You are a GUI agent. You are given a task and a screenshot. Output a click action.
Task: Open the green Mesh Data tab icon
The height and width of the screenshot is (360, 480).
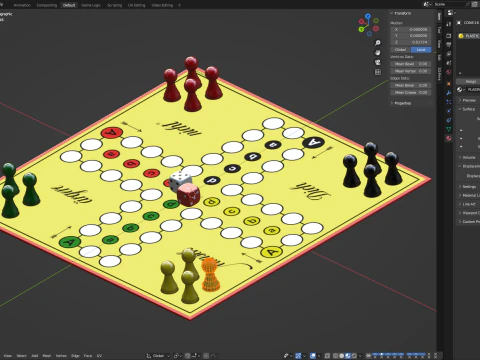tap(449, 129)
